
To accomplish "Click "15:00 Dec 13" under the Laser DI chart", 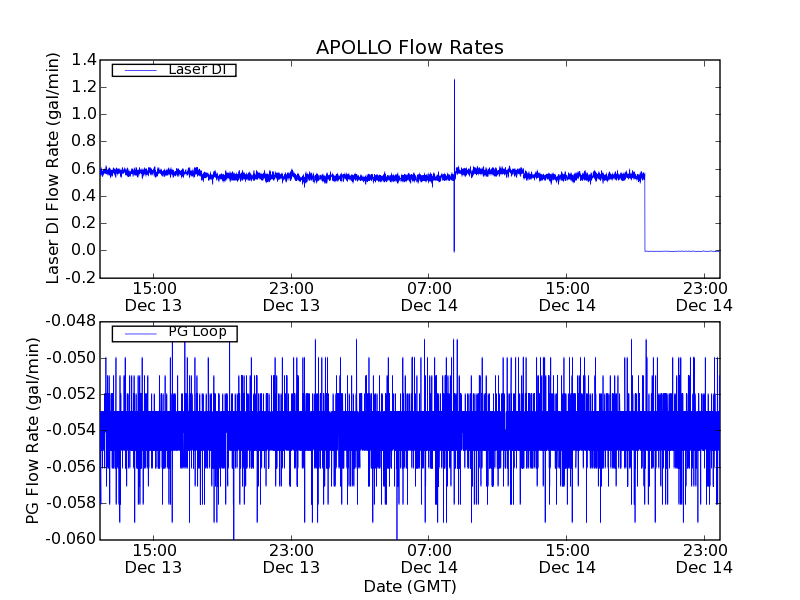I will 154,297.
